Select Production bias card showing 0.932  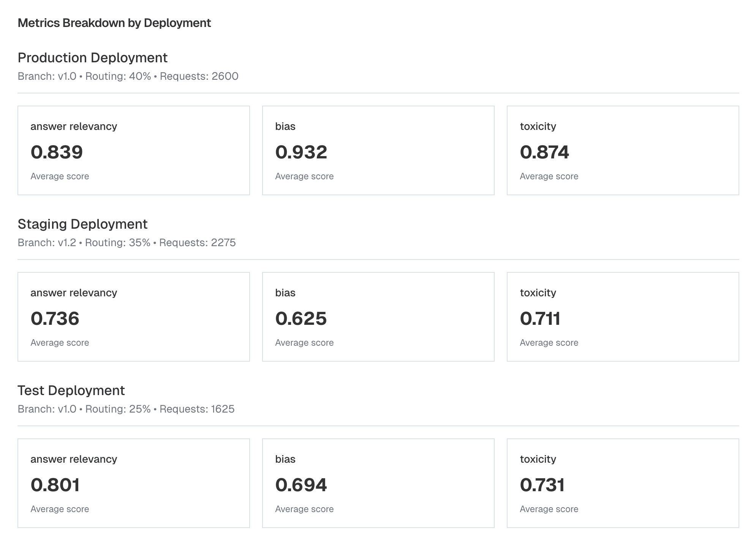click(378, 150)
